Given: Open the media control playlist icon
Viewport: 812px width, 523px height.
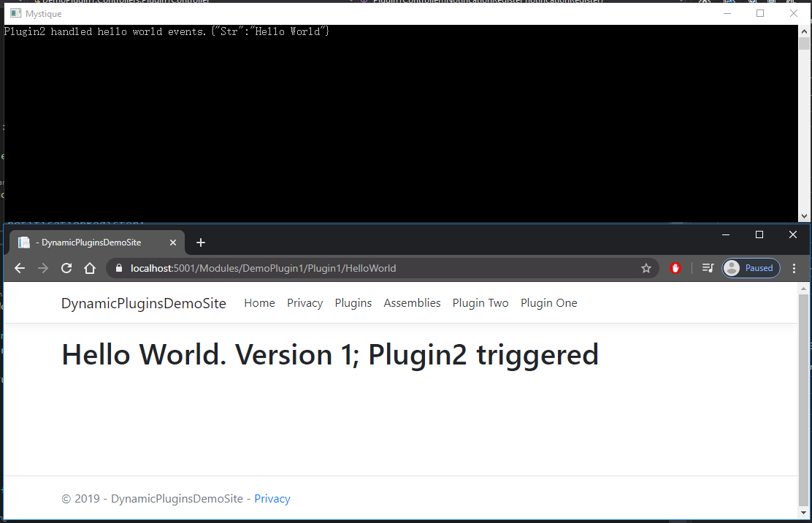Looking at the screenshot, I should tap(707, 268).
